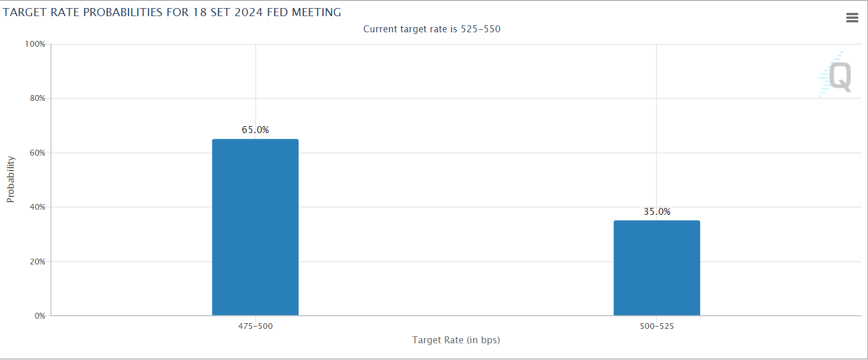
Task: Click the 65.0% data label
Action: tap(255, 130)
